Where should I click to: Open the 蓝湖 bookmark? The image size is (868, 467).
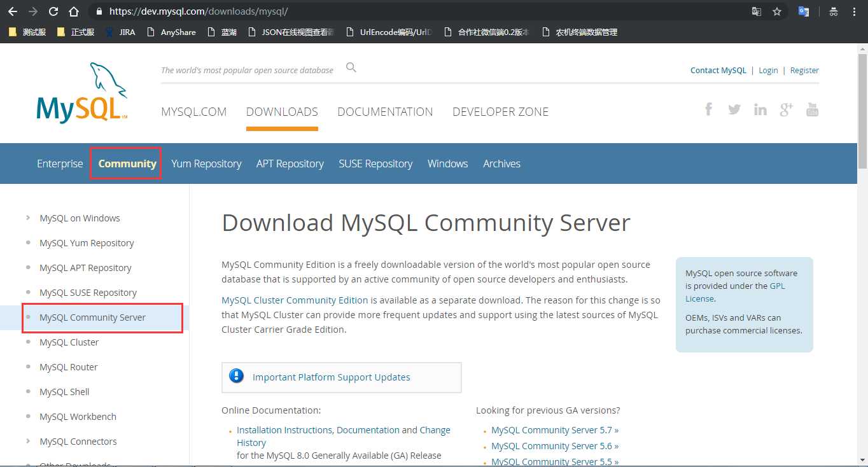(x=222, y=32)
